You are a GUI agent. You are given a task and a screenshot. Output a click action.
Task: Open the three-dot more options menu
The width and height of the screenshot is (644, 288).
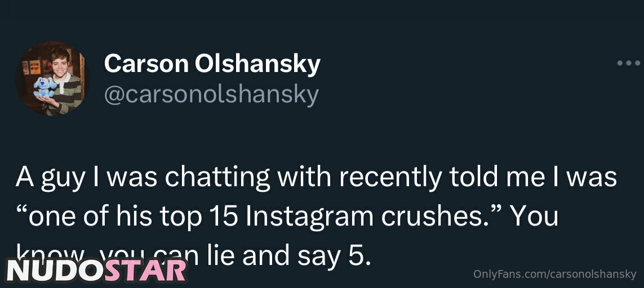coord(628,64)
